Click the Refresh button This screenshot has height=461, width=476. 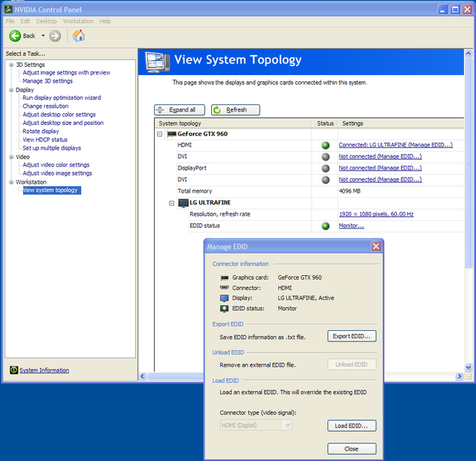(x=236, y=110)
